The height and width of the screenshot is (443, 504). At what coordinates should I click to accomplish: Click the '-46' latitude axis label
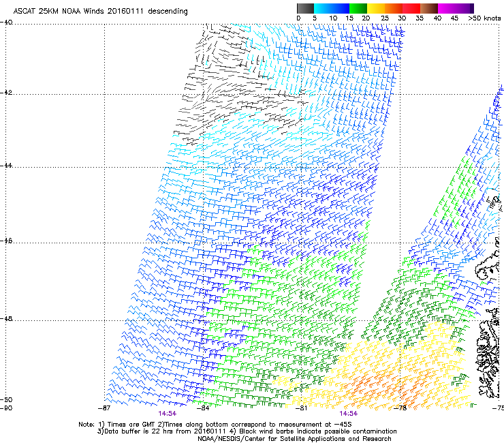tap(6, 241)
